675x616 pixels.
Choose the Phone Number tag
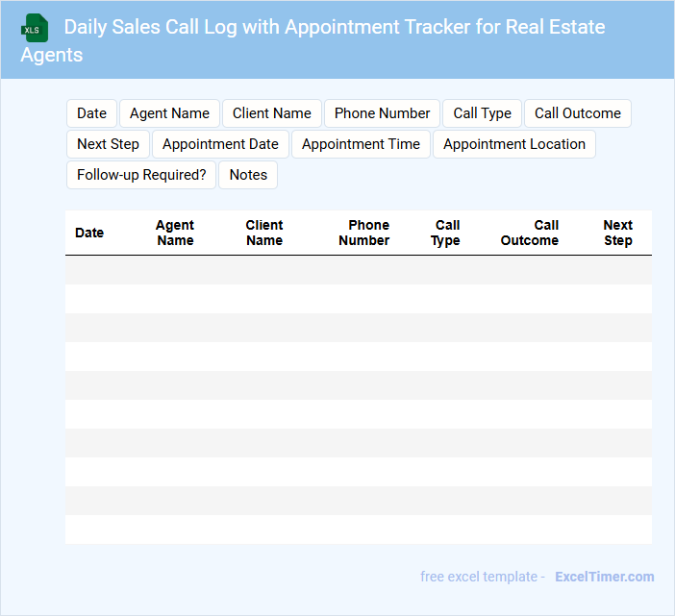(x=382, y=113)
